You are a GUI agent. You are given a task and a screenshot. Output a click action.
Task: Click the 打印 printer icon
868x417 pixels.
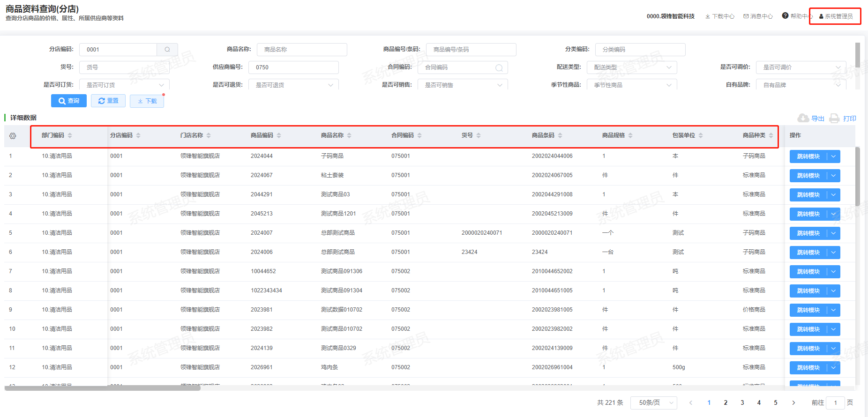834,118
